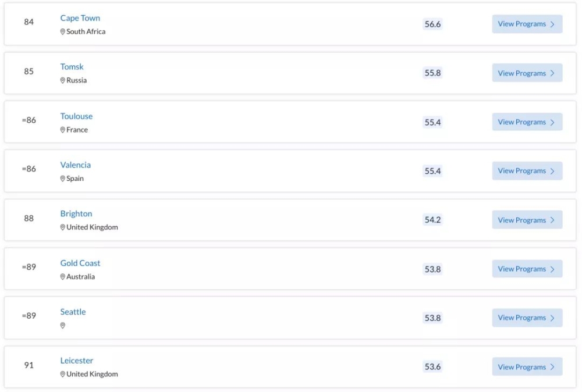This screenshot has height=392, width=582.
Task: Open the Toulouse city link
Action: coord(76,116)
